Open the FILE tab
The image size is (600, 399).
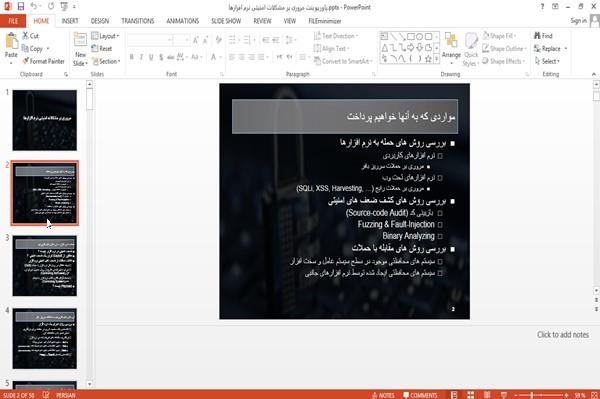[13, 21]
